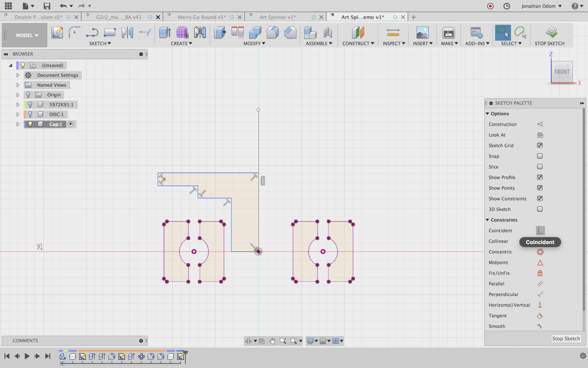Click the Measure ruler icon under Inspect
This screenshot has width=588, height=368.
coord(393,33)
